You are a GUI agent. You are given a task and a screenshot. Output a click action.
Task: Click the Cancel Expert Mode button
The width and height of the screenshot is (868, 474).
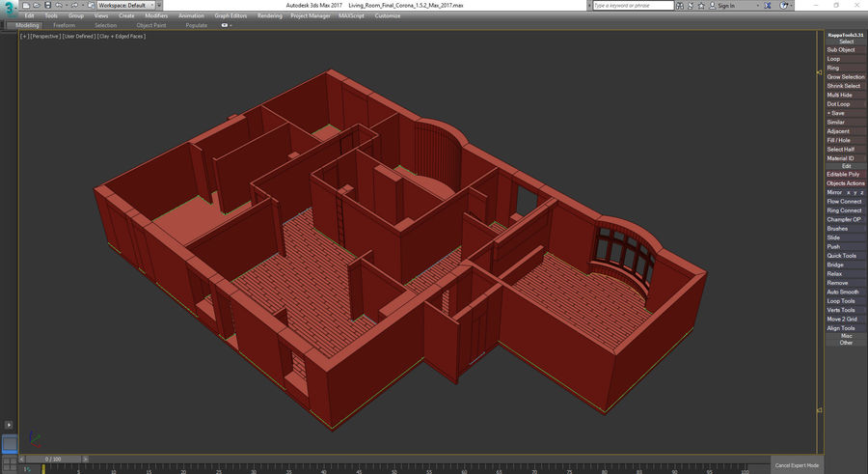coord(797,465)
